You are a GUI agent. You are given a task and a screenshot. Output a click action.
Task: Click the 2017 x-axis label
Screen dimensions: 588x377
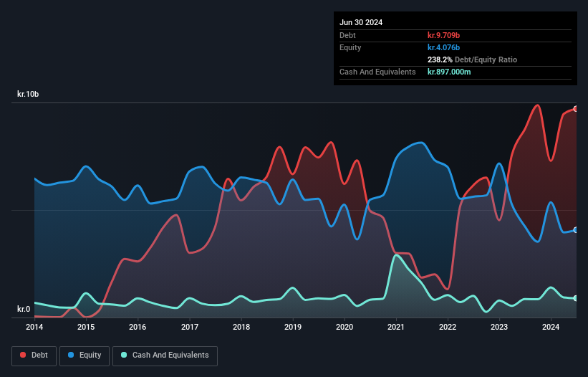190,327
